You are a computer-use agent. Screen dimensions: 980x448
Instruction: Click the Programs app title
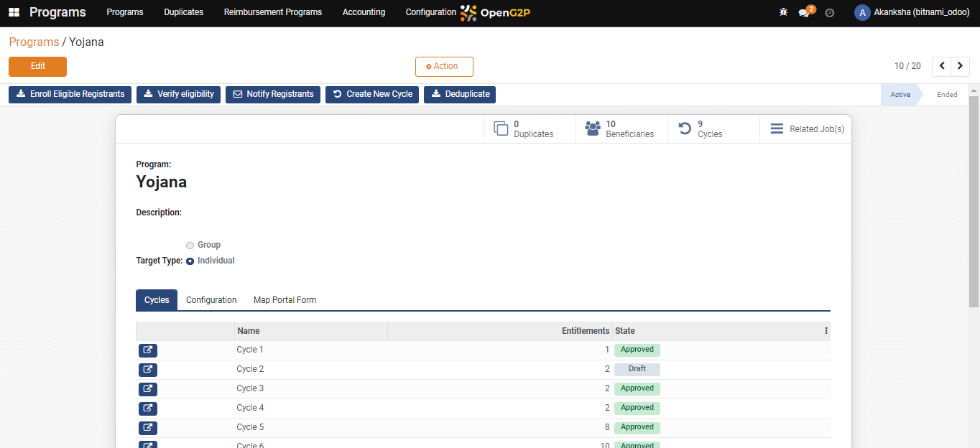tap(57, 12)
